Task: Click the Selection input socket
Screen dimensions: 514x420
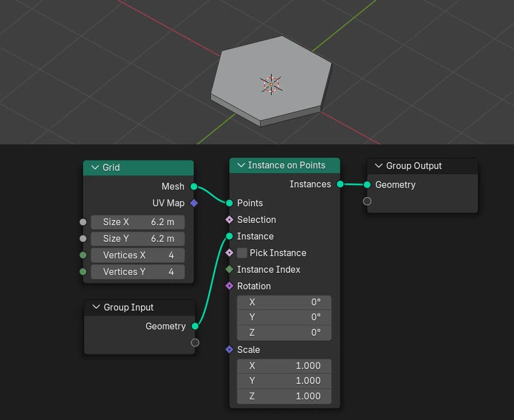Action: pyautogui.click(x=229, y=219)
